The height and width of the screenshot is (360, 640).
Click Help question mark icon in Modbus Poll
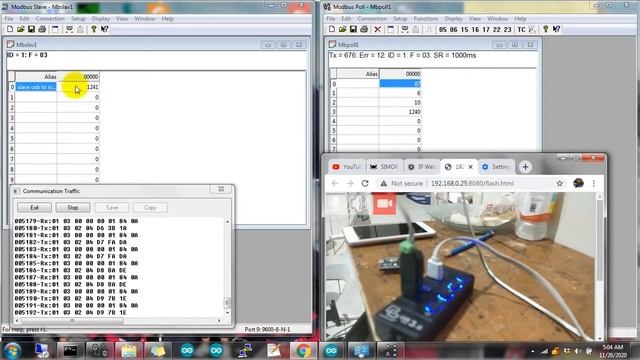[545, 29]
